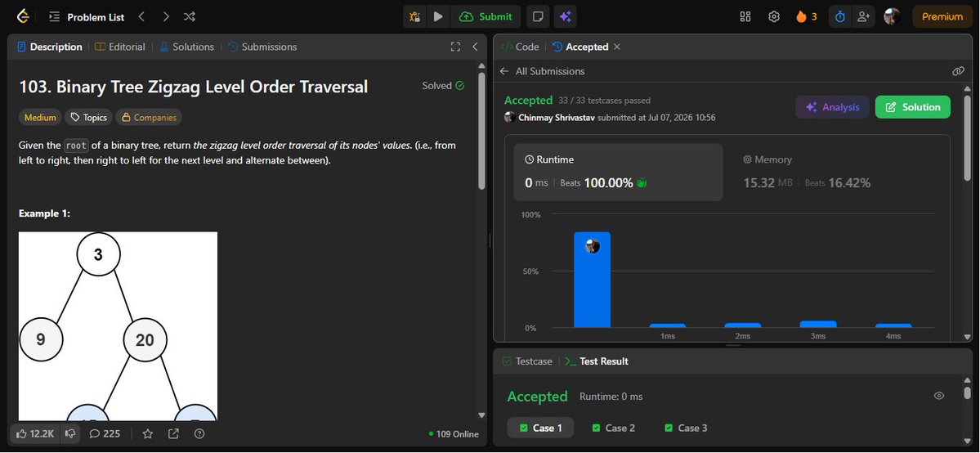Viewport: 980px width, 453px height.
Task: Switch to the Testcase tab
Action: click(527, 361)
